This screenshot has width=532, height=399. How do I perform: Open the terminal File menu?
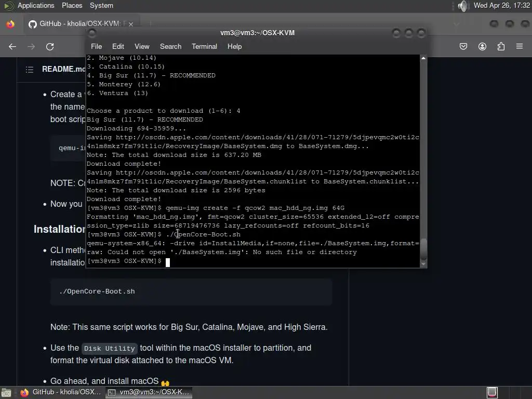[x=96, y=46]
